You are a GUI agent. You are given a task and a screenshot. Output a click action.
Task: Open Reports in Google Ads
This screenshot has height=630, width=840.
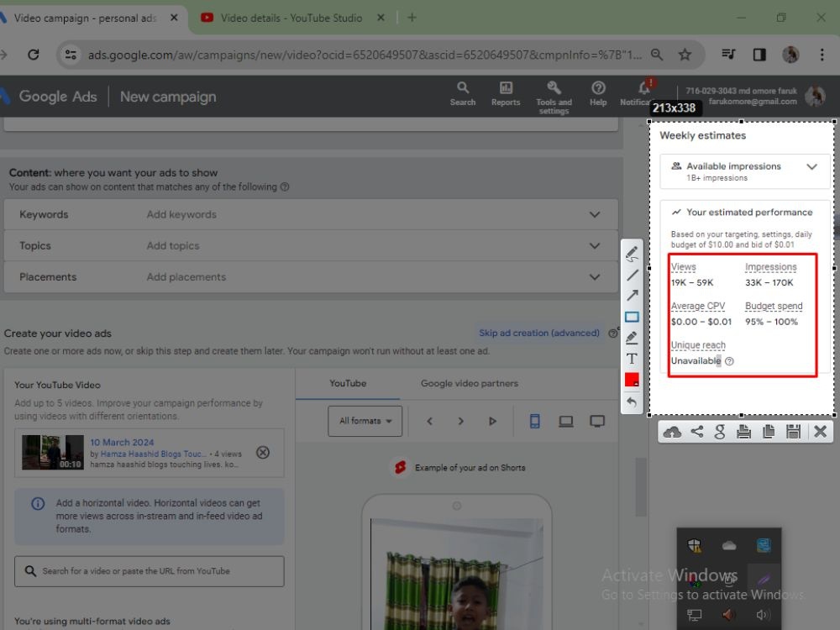click(x=506, y=94)
